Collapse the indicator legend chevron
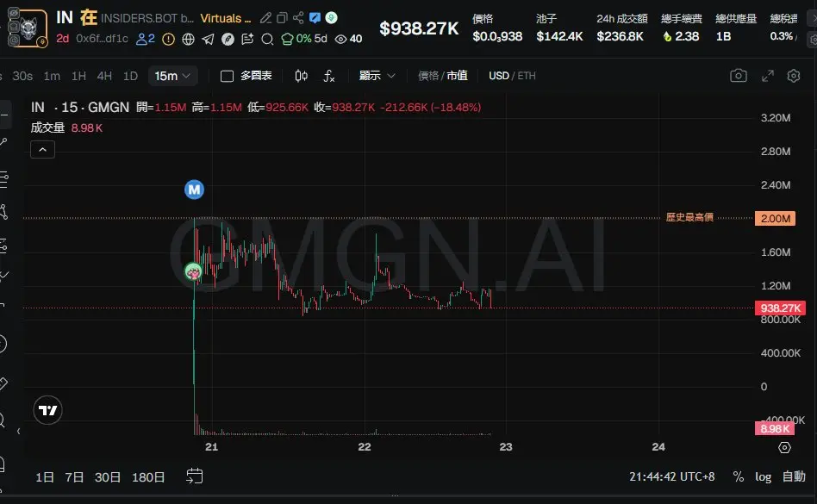The width and height of the screenshot is (817, 504). coord(43,150)
